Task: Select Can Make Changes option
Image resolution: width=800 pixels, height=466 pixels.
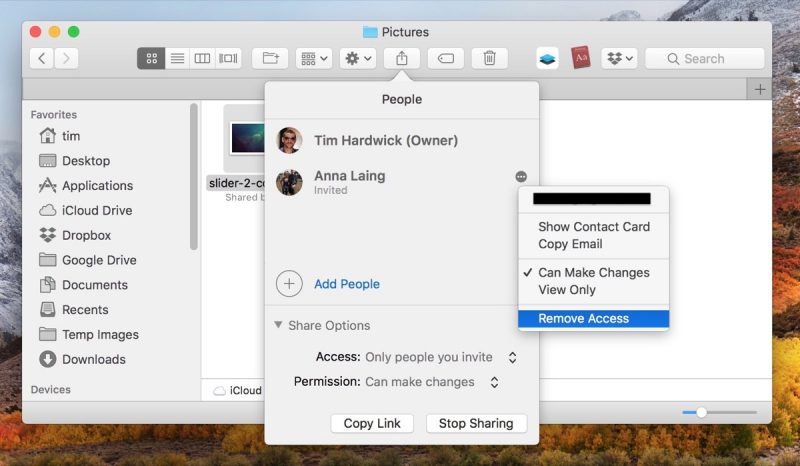Action: 593,273
